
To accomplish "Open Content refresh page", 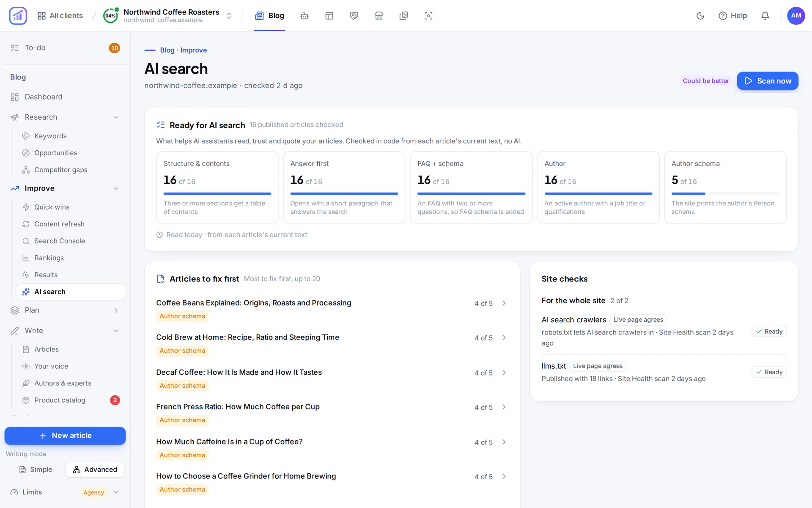I will point(71,224).
